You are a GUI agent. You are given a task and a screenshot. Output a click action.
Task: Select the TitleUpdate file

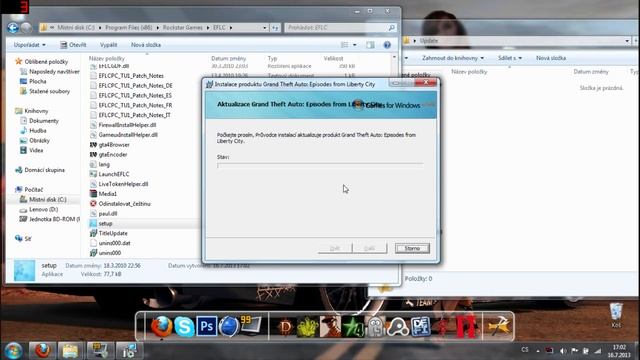click(x=113, y=233)
